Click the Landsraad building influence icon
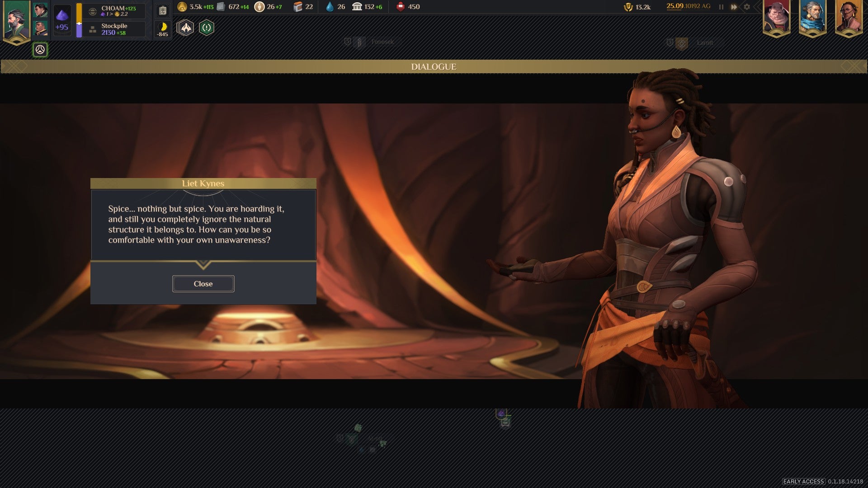Screen dimensions: 868x488 click(x=357, y=7)
